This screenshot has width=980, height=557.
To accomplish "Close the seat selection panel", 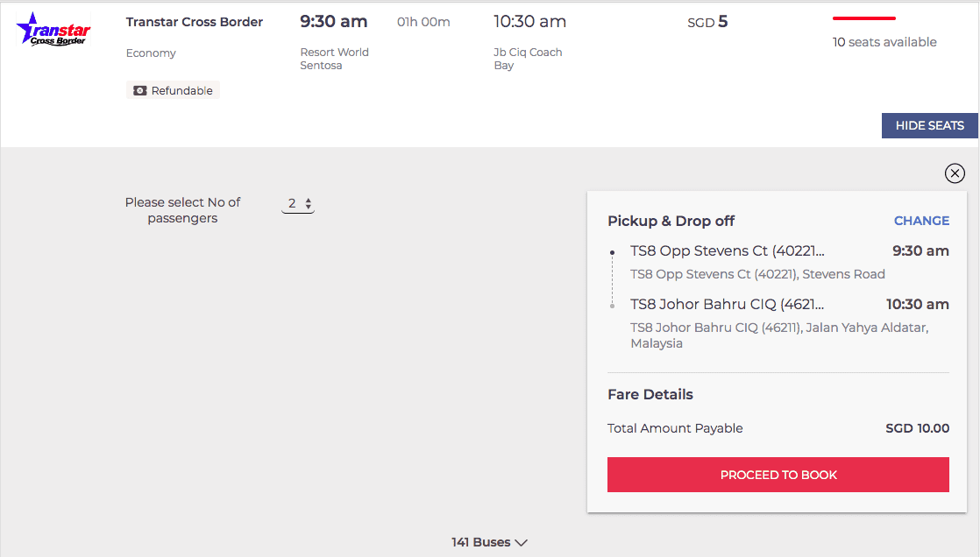I will [955, 173].
